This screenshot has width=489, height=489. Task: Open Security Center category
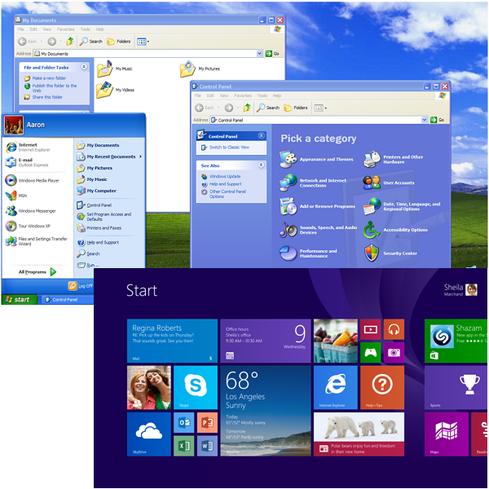[x=390, y=253]
